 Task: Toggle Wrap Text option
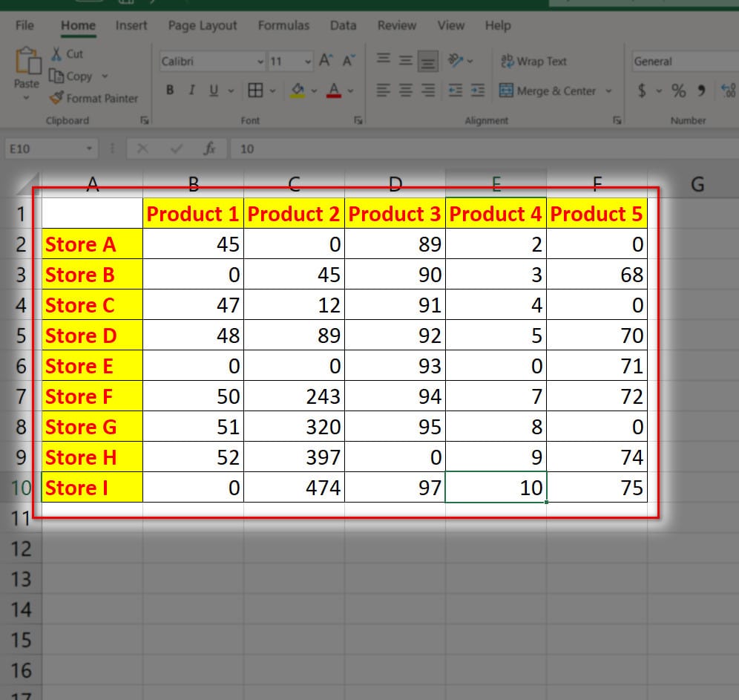[x=534, y=62]
